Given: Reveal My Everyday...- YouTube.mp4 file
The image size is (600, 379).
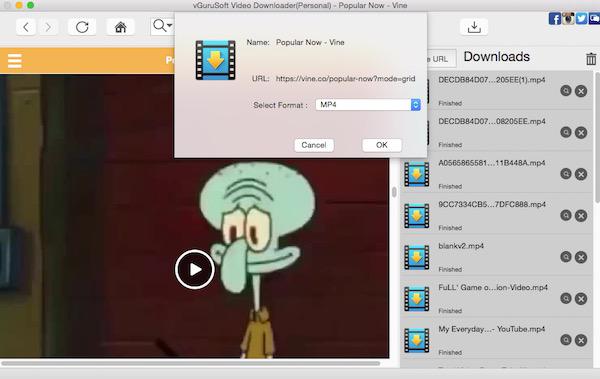Looking at the screenshot, I should [x=566, y=340].
